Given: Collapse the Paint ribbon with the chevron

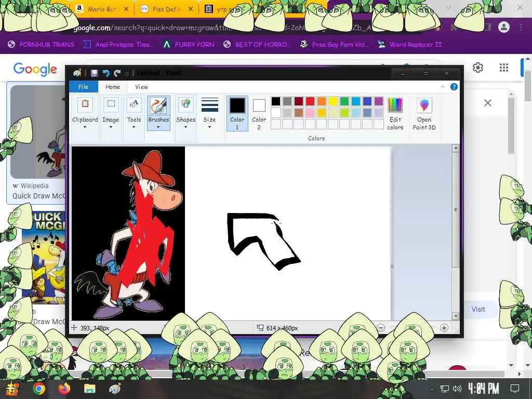Looking at the screenshot, I should pos(443,87).
